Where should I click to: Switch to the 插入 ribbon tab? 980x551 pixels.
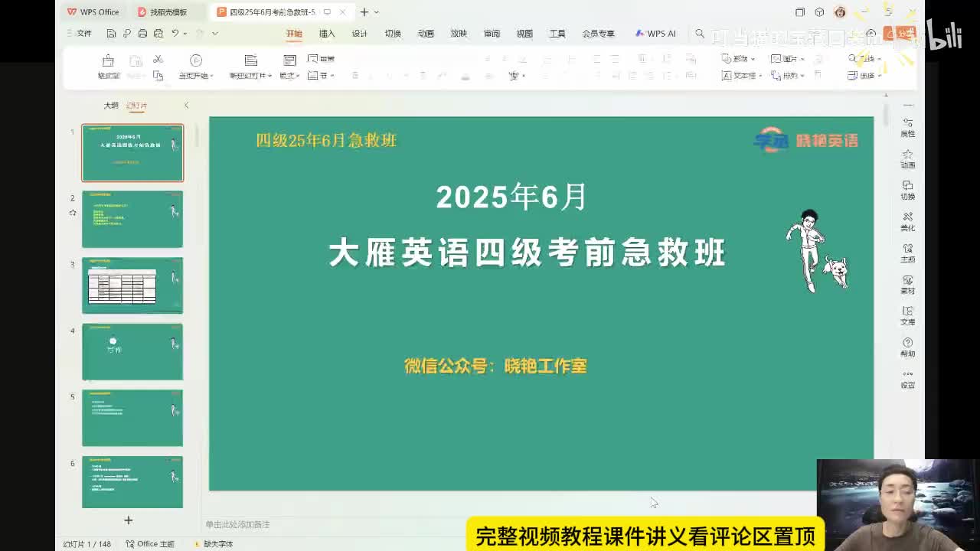tap(327, 34)
